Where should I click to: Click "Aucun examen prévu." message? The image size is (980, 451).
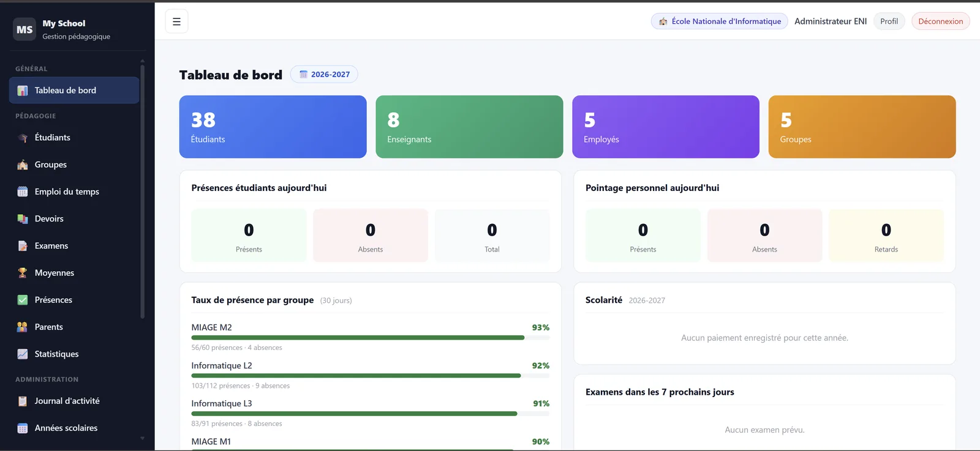coord(764,430)
